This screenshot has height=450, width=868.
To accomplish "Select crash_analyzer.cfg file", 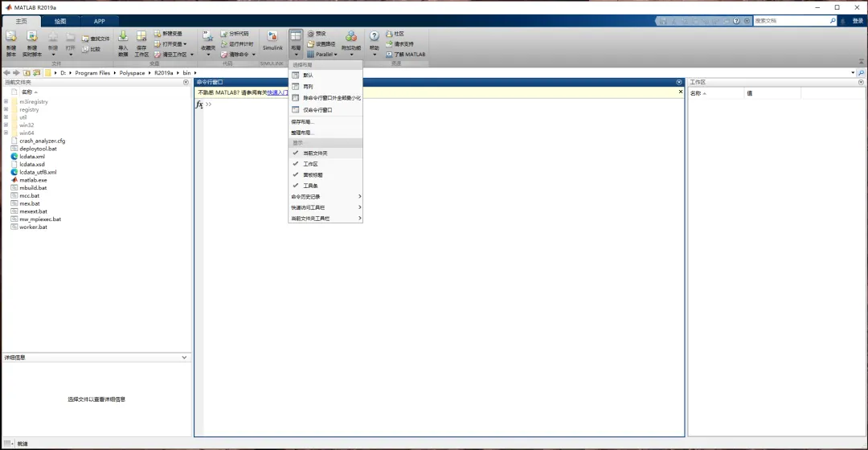I will (x=42, y=141).
